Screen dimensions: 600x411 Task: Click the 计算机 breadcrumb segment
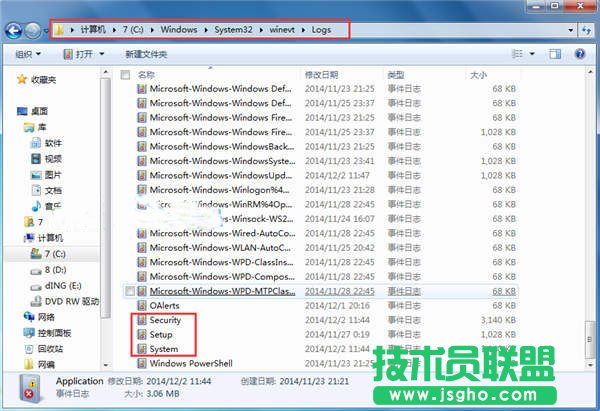[x=93, y=29]
